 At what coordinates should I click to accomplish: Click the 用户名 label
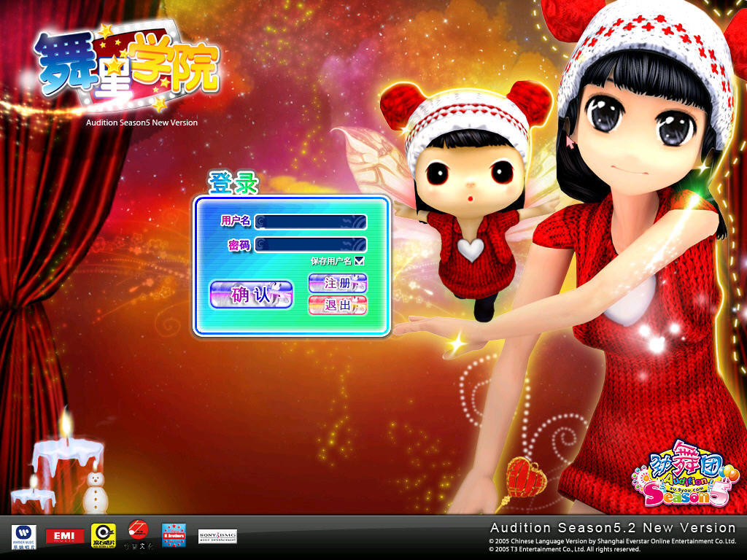[236, 220]
